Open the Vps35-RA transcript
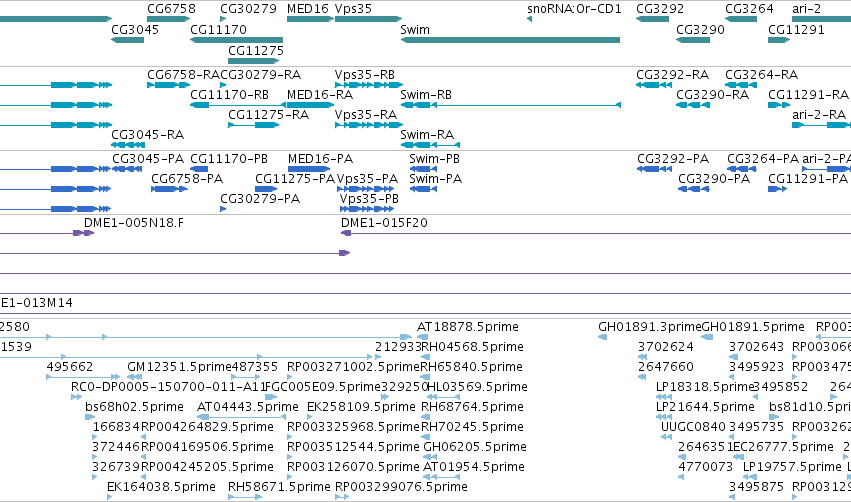The image size is (851, 502). [x=369, y=125]
